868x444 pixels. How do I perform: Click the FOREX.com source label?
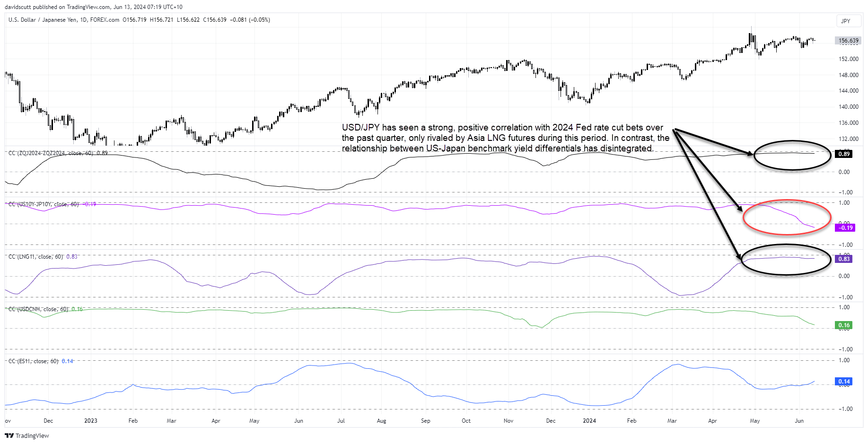[x=105, y=20]
